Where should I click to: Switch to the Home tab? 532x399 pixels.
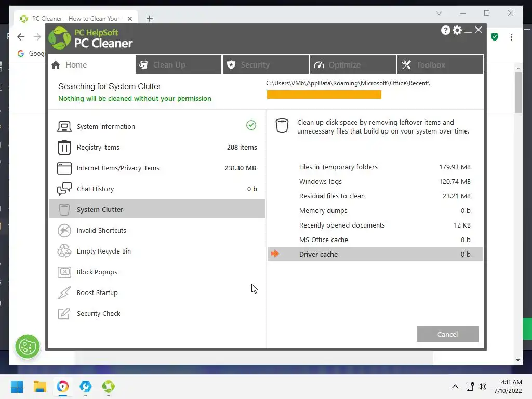point(91,65)
